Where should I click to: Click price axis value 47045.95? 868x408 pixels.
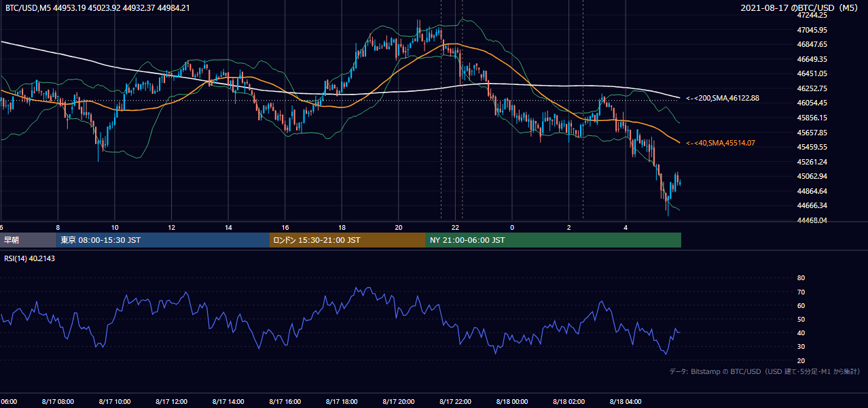812,30
